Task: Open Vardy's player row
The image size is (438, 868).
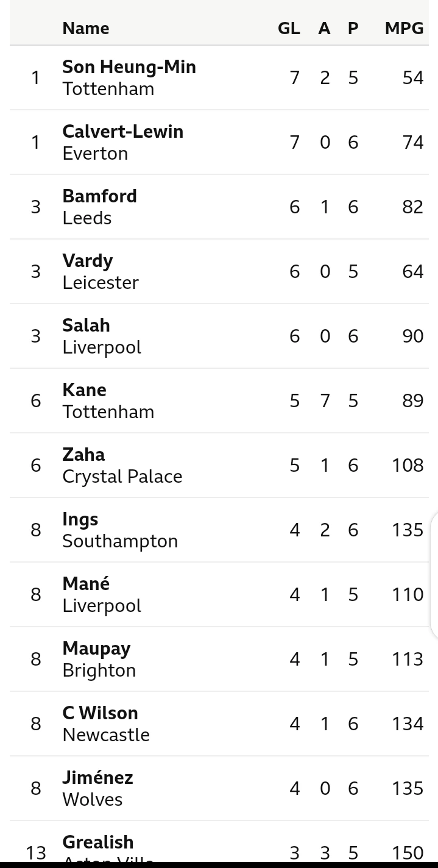Action: tap(88, 261)
